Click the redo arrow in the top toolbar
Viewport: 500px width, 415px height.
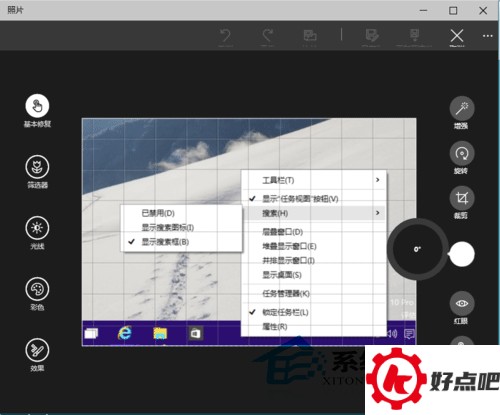(268, 35)
